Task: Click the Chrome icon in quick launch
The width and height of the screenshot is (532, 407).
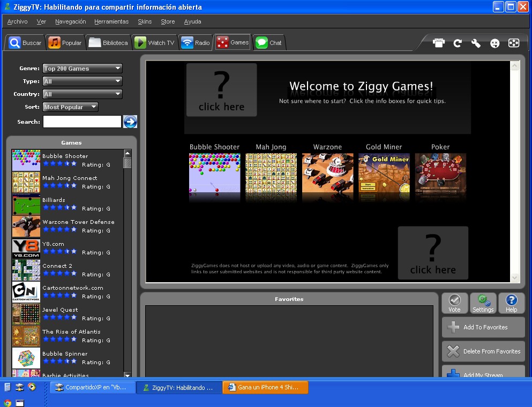Action: (x=7, y=403)
